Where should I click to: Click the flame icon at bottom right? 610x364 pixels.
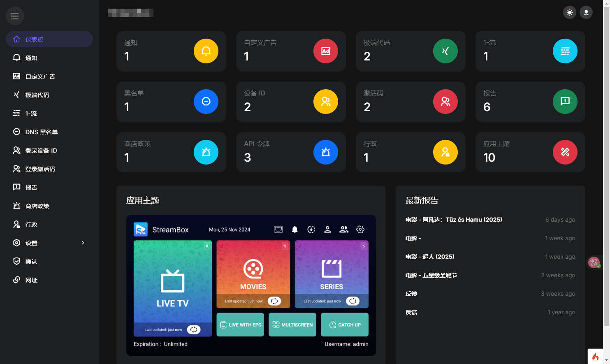coord(595,357)
